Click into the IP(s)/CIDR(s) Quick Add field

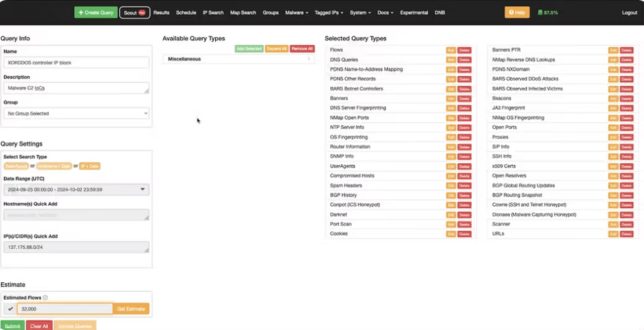[x=76, y=247]
